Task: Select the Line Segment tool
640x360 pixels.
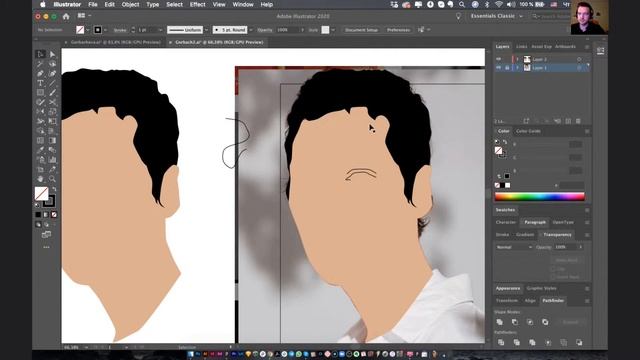Action: [x=52, y=83]
